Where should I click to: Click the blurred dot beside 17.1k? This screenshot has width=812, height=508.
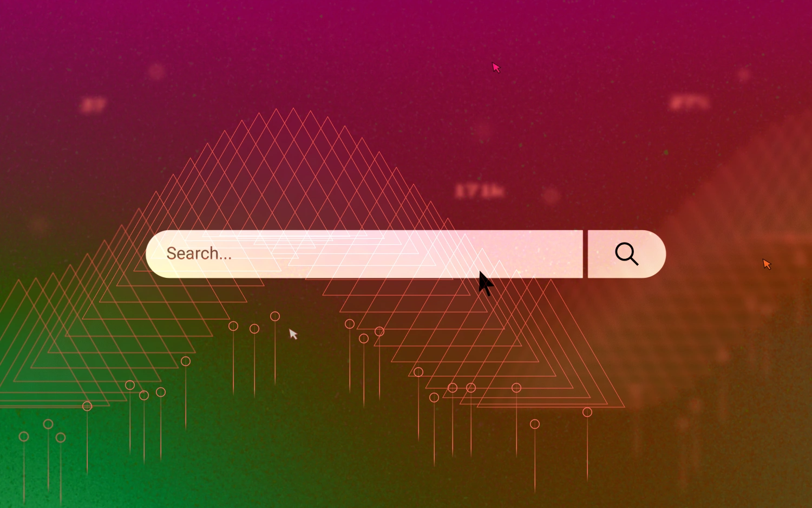(551, 196)
